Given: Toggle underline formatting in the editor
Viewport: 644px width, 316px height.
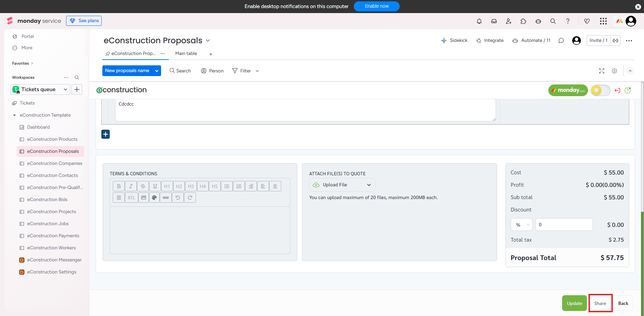Looking at the screenshot, I should click(155, 186).
